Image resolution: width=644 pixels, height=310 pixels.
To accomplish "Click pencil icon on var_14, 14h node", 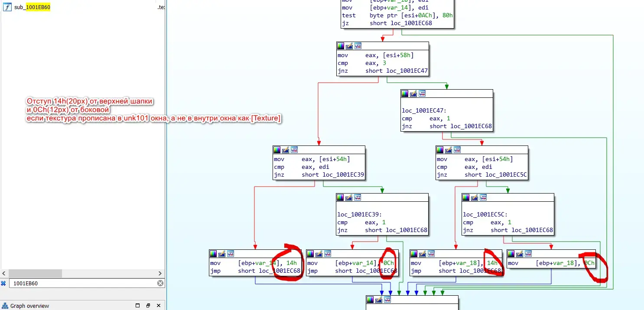I will pos(222,254).
